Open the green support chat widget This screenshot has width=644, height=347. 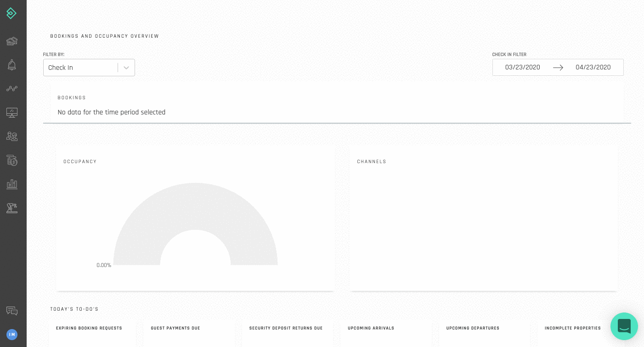624,326
